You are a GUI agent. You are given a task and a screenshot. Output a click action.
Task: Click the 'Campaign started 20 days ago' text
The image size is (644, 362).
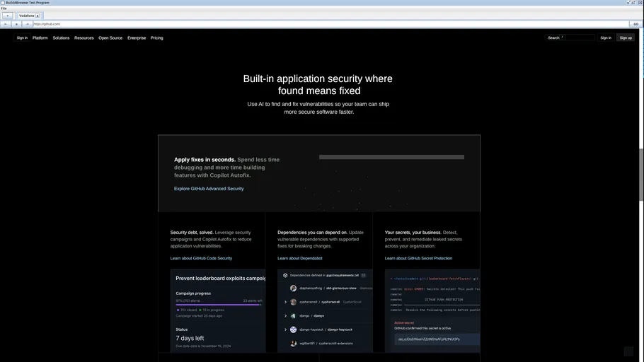(199, 316)
